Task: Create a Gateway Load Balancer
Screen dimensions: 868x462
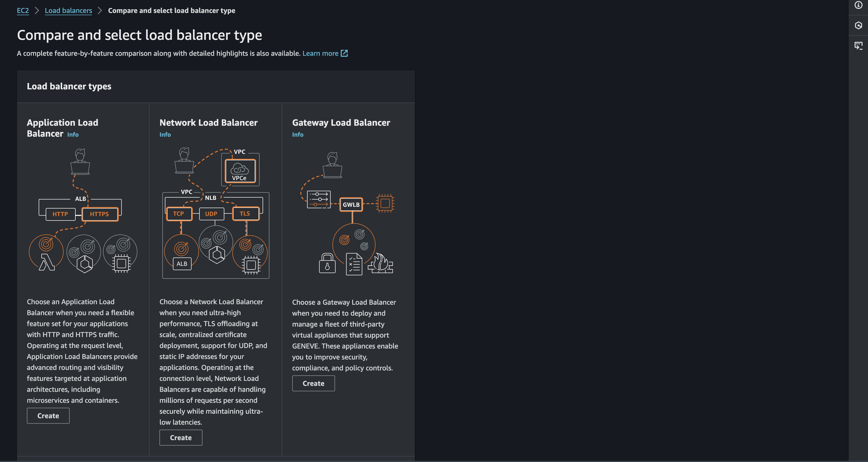Action: [313, 383]
